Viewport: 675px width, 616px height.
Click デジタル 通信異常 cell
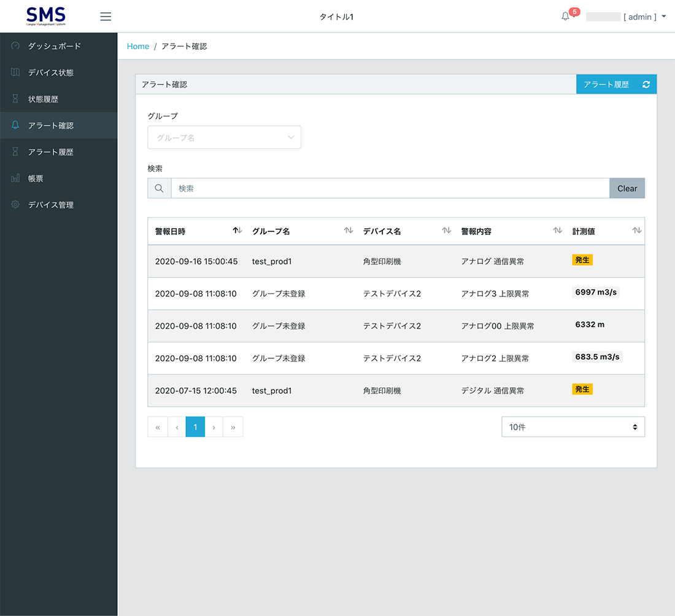coord(493,390)
